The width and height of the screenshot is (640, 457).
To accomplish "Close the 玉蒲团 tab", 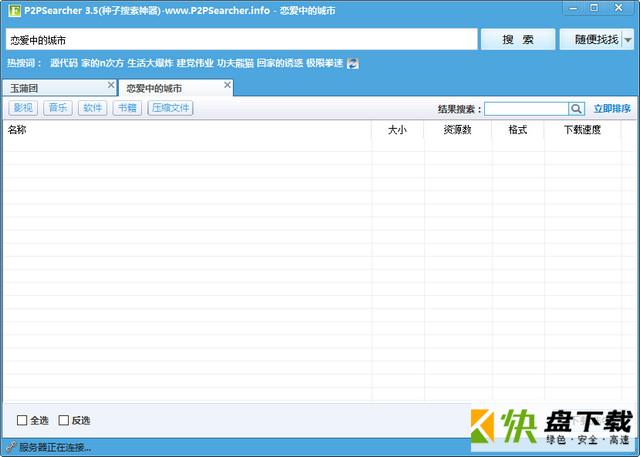I will click(x=111, y=84).
